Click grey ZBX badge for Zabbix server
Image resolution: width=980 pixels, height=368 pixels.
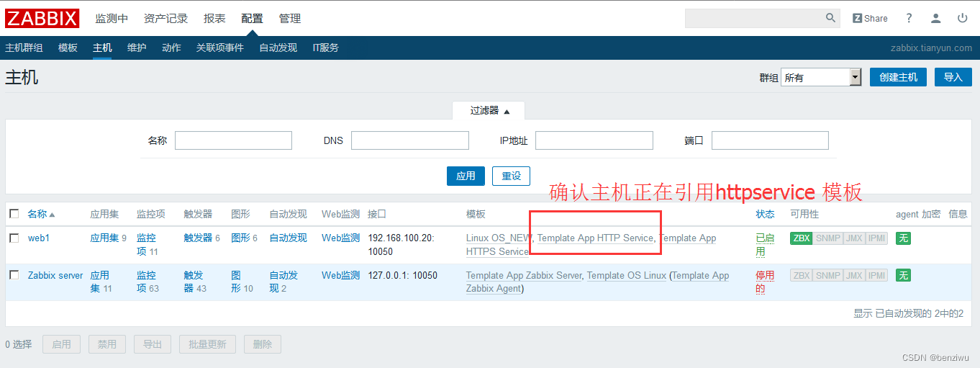802,275
